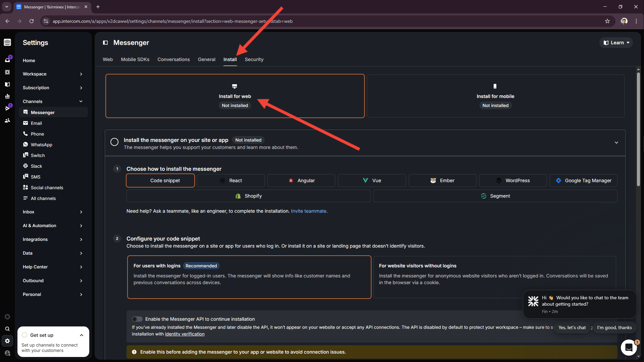Open the Chrome profile avatar
644x362 pixels.
(x=624, y=21)
